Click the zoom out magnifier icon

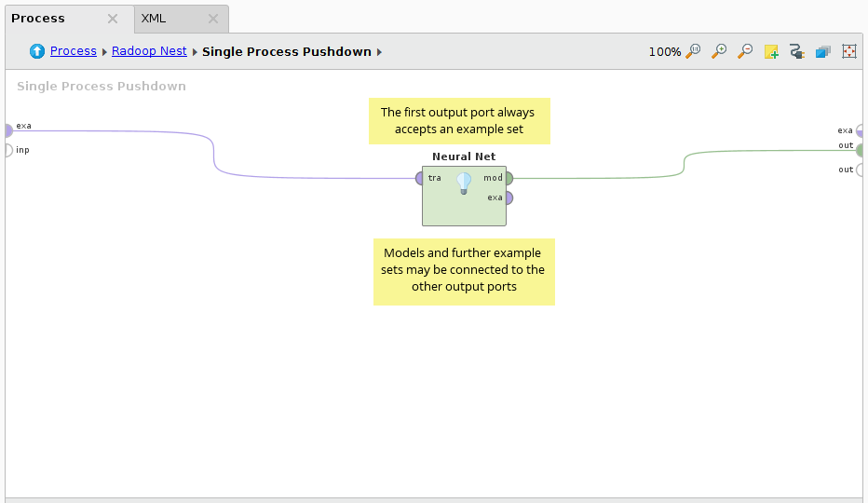[745, 52]
